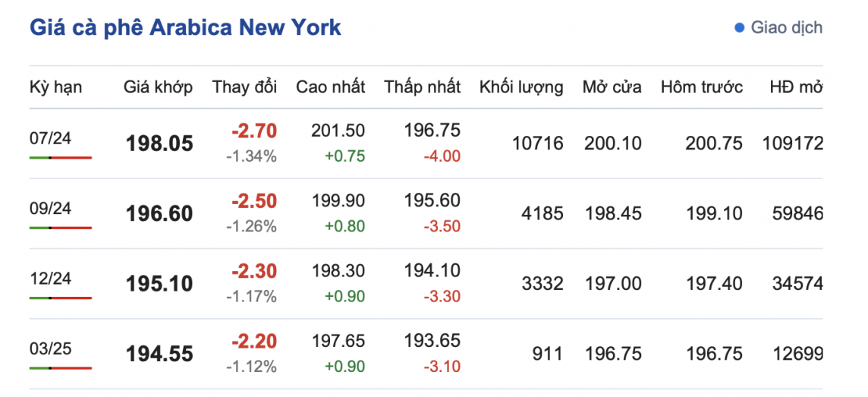
Task: Click the 12/24 contract range bar
Action: (61, 298)
